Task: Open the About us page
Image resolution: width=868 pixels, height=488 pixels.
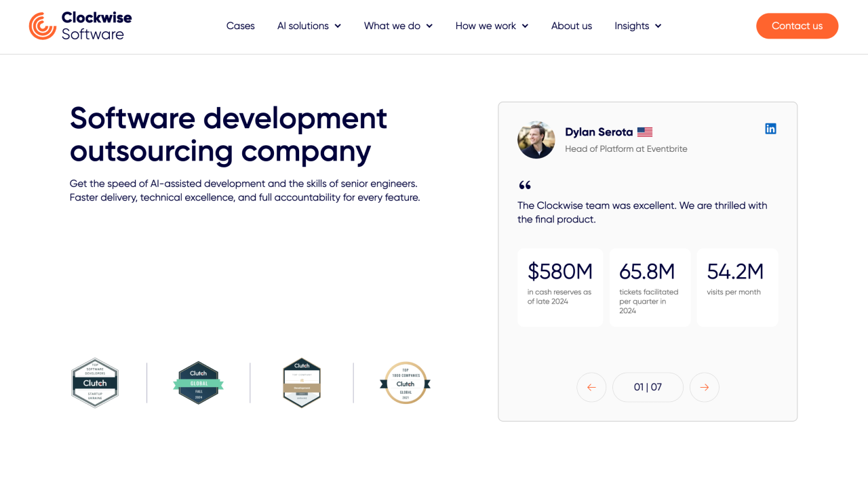Action: click(x=572, y=26)
